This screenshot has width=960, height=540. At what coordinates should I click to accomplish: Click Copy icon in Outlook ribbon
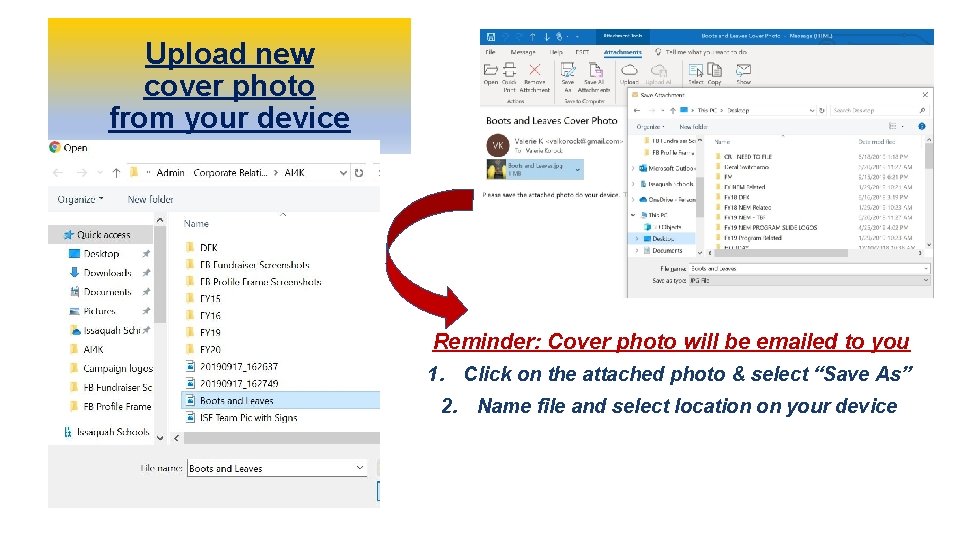(x=714, y=69)
